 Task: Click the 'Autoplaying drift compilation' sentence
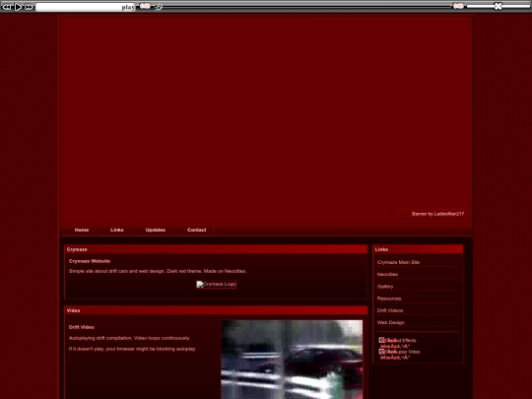tap(129, 338)
